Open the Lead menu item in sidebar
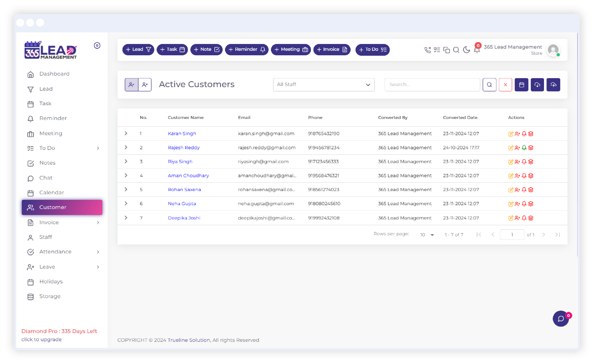 pos(46,89)
